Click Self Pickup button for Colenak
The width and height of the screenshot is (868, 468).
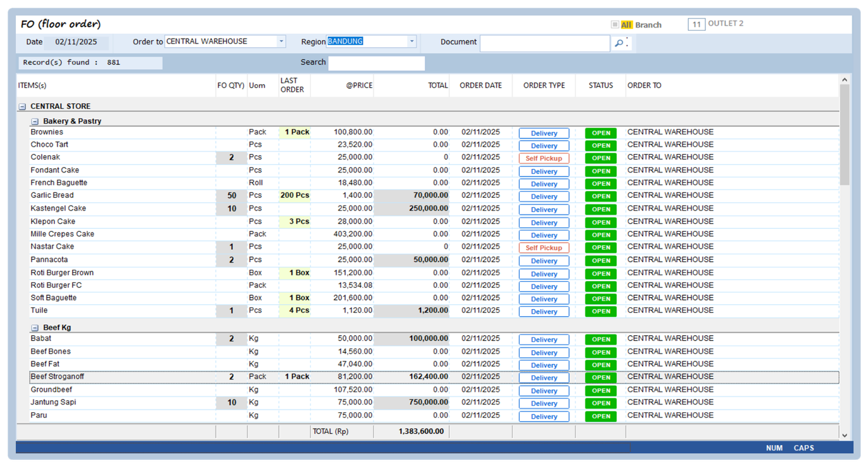(x=544, y=158)
